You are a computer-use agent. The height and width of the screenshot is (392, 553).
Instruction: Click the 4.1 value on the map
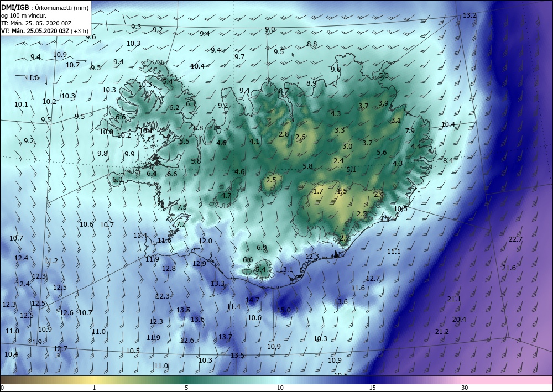[x=254, y=142]
